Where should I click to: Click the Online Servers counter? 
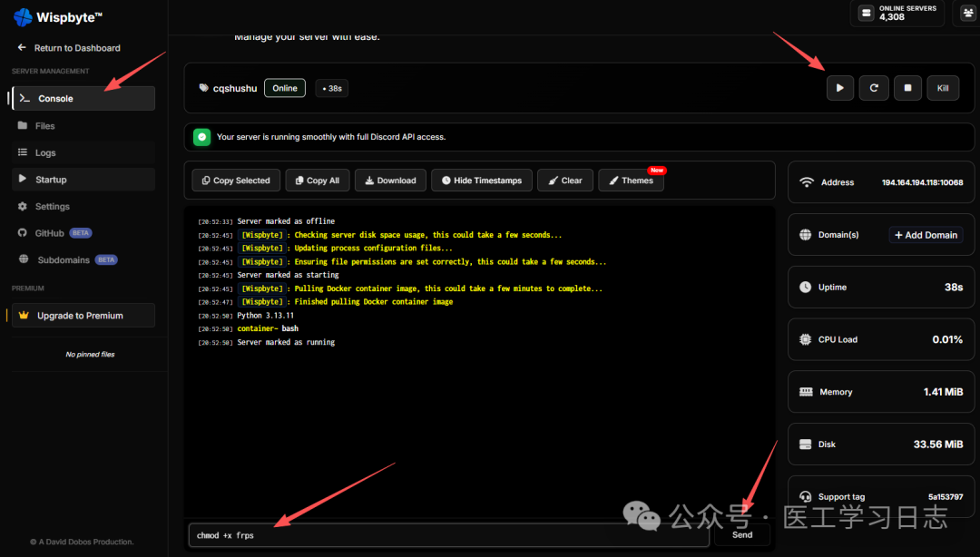pos(897,13)
